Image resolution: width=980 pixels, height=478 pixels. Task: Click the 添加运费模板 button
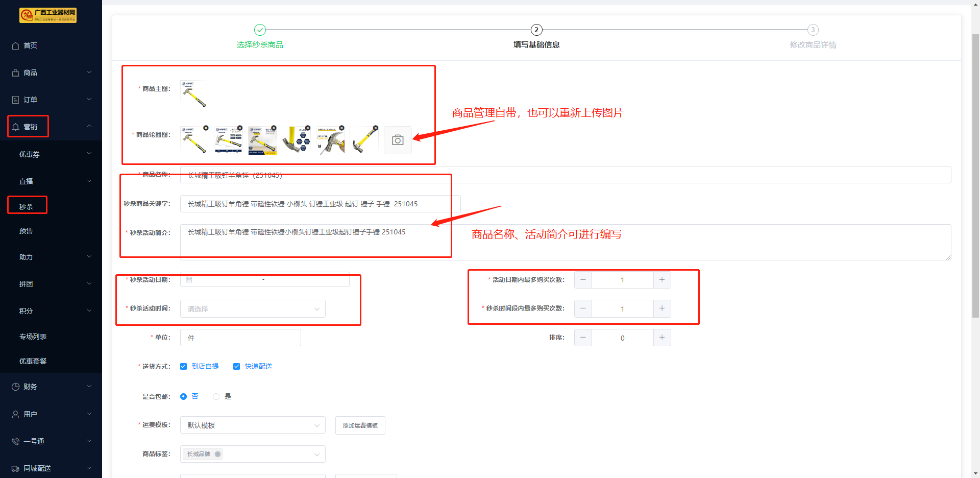click(360, 425)
